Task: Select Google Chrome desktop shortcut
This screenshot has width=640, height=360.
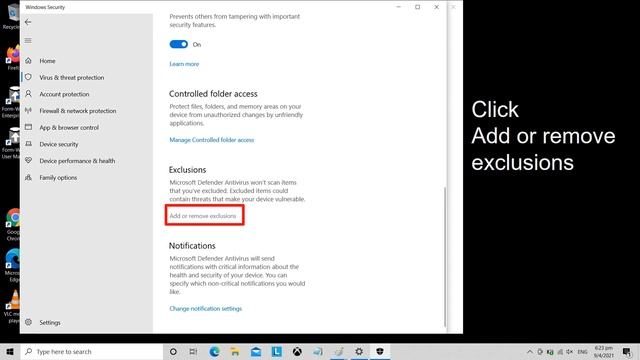Action: click(x=13, y=225)
